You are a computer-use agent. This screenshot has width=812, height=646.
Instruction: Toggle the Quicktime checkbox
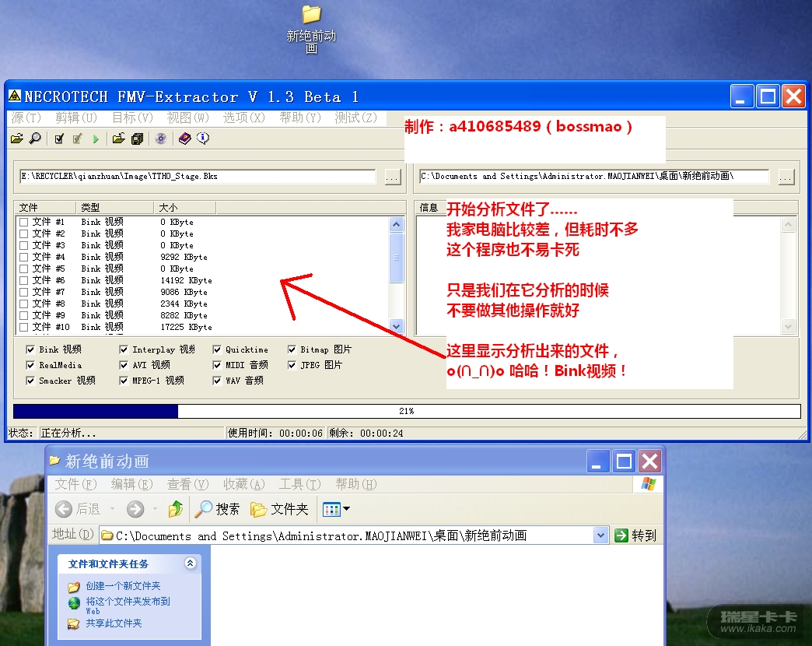[217, 349]
